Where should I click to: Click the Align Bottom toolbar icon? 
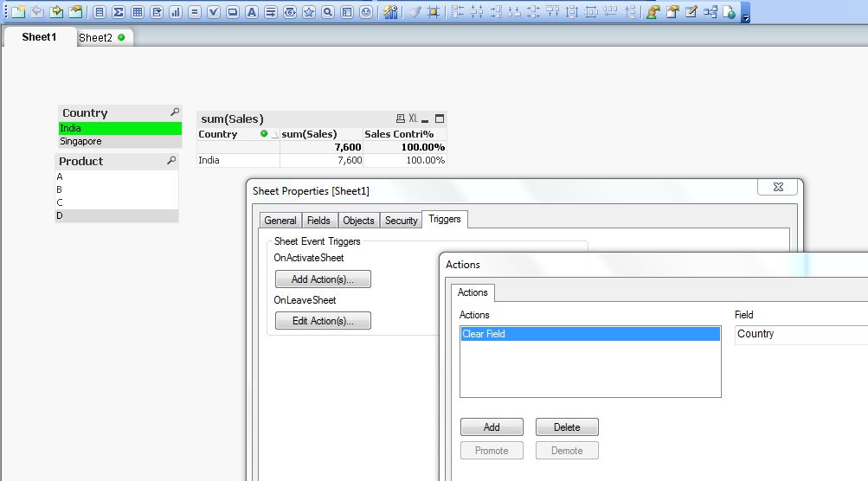click(514, 11)
